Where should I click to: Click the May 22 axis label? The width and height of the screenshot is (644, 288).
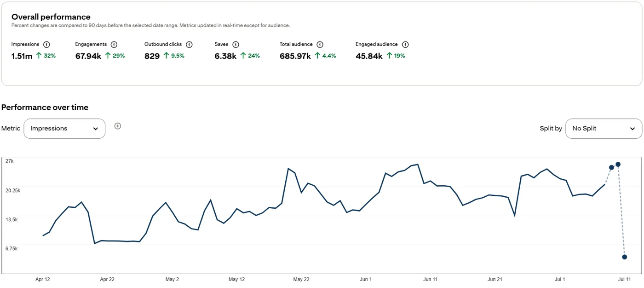[301, 279]
